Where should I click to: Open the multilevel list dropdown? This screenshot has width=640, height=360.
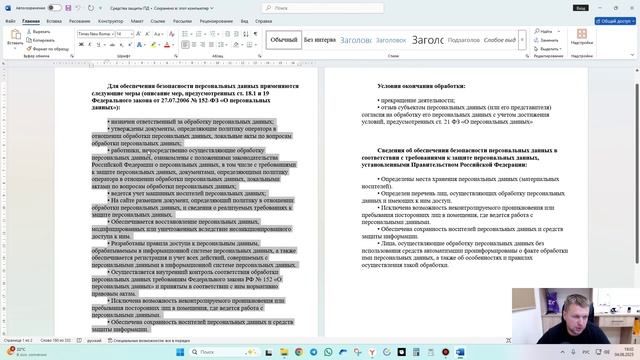pos(218,34)
